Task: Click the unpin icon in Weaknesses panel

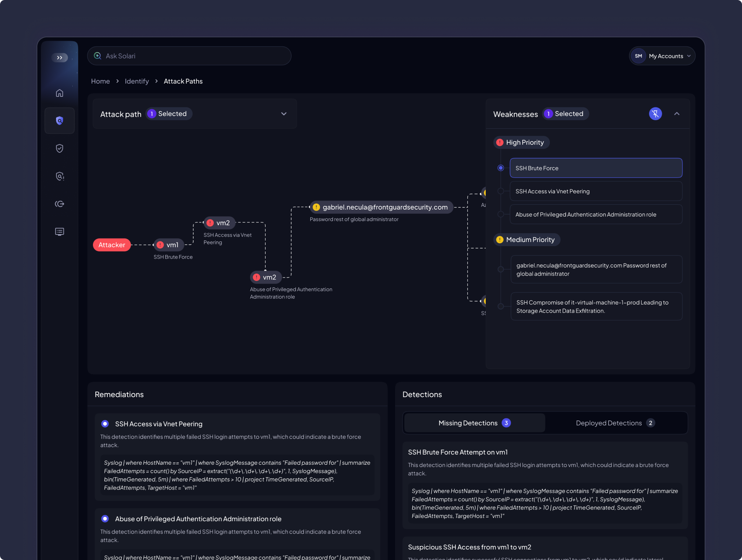Action: point(655,114)
